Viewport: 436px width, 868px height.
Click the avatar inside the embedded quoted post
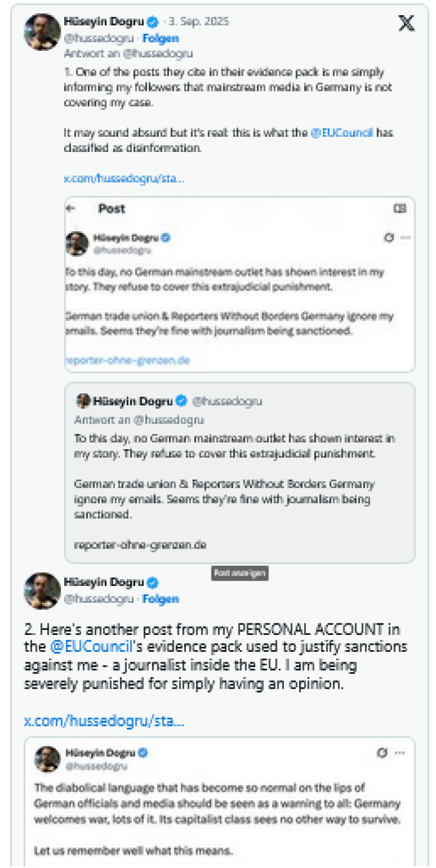78,242
